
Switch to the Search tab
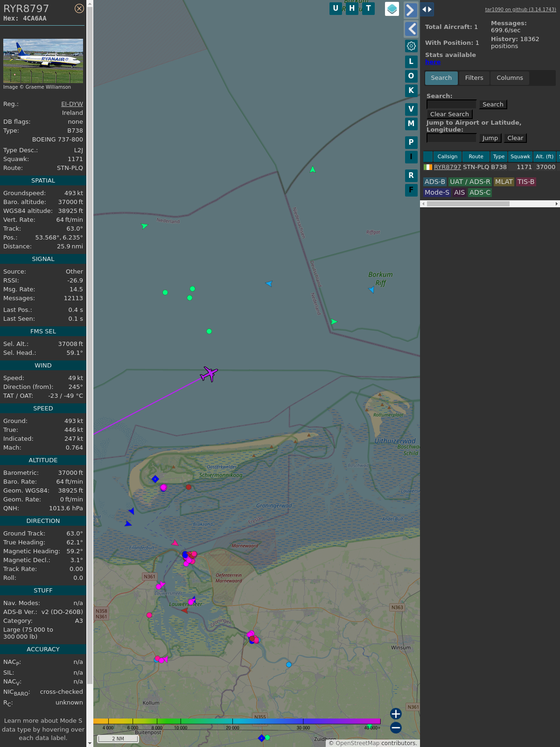[441, 78]
